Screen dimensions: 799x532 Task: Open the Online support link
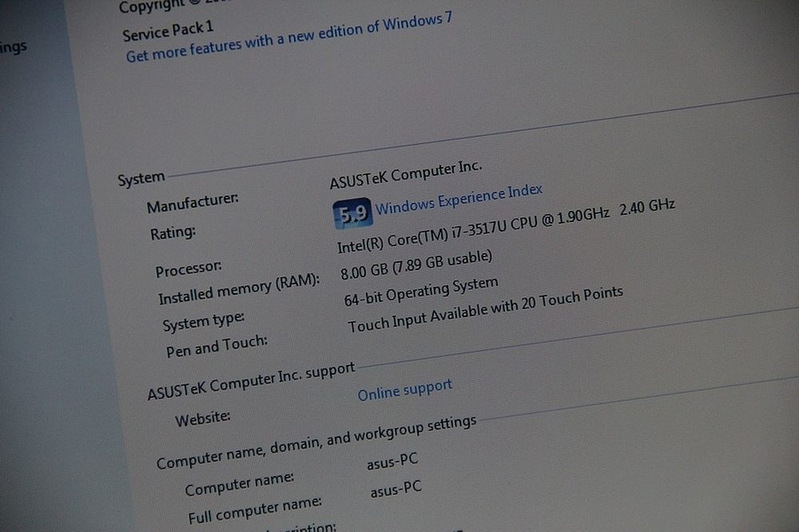pyautogui.click(x=404, y=390)
